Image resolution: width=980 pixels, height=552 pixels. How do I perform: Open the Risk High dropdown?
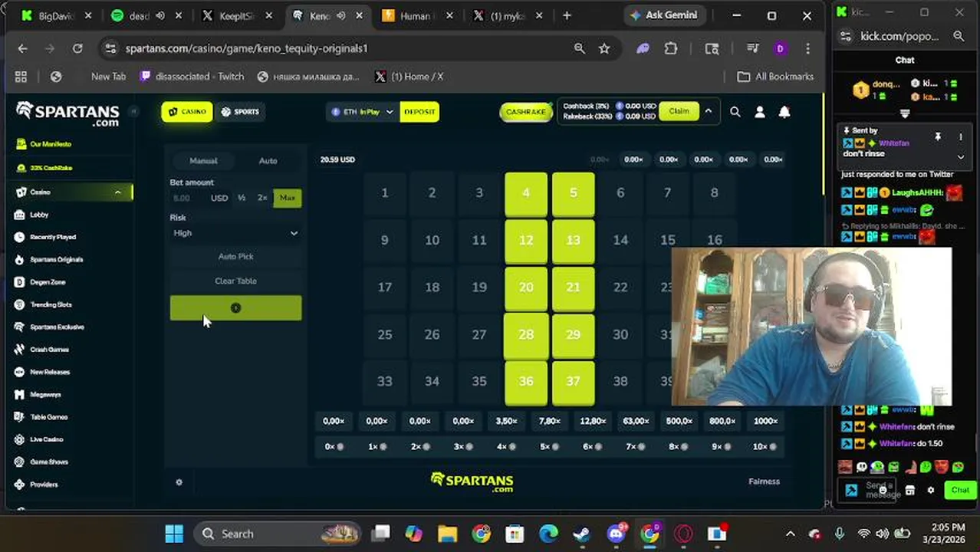click(235, 233)
